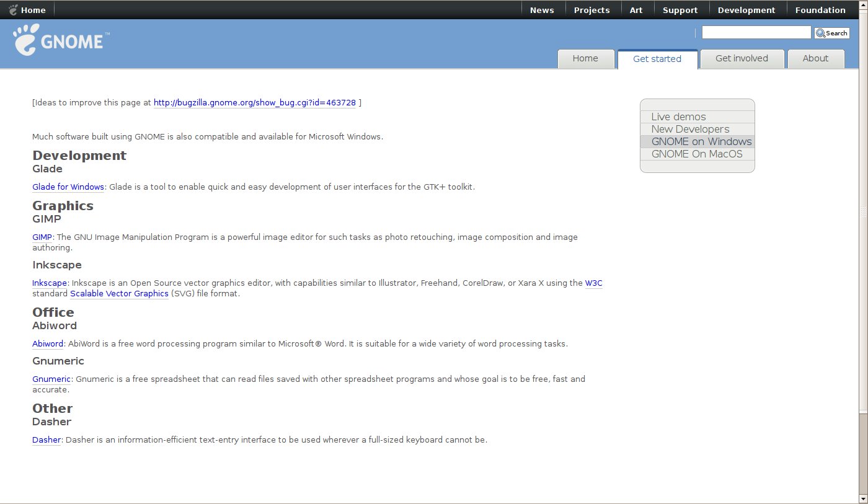Focus the search text field
This screenshot has width=868, height=504.
(x=756, y=32)
